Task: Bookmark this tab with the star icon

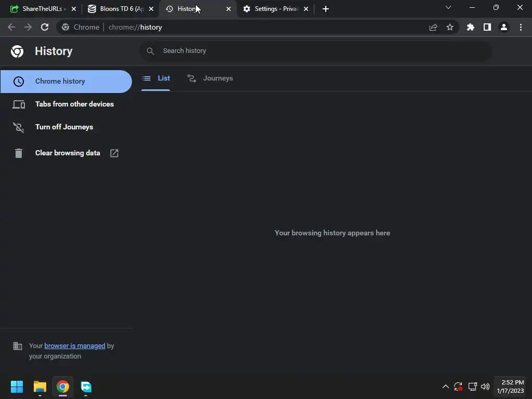Action: (x=450, y=27)
